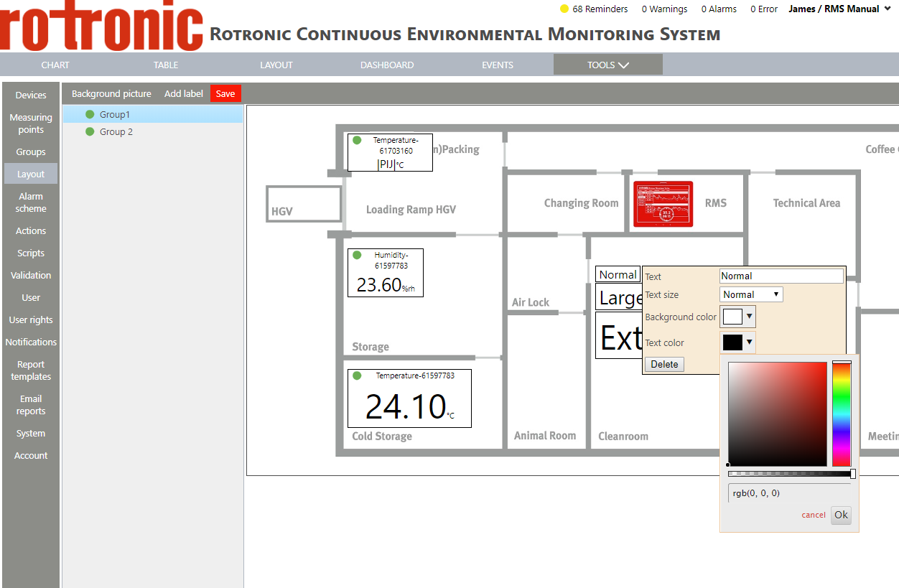The height and width of the screenshot is (588, 899).
Task: Open Scripts in the sidebar
Action: click(x=31, y=253)
